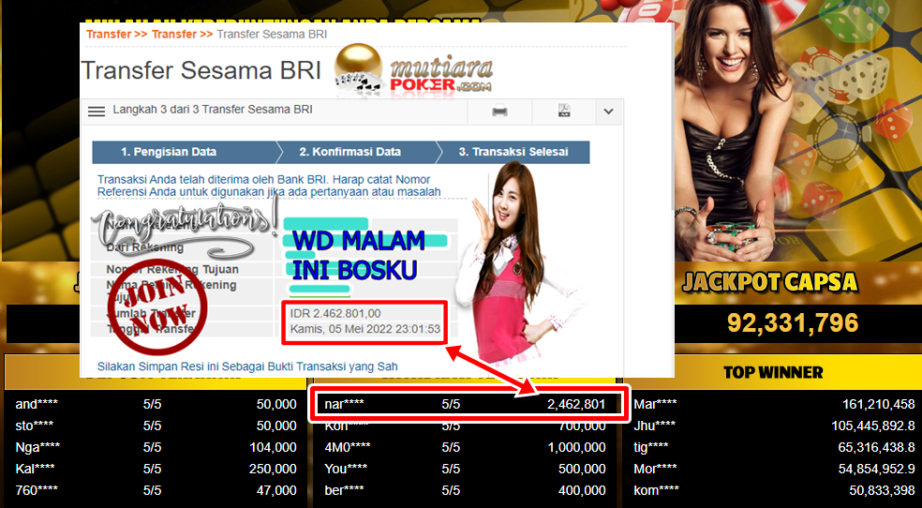Click the printer icon in the transfer toolbar
This screenshot has height=508, width=922.
(499, 111)
